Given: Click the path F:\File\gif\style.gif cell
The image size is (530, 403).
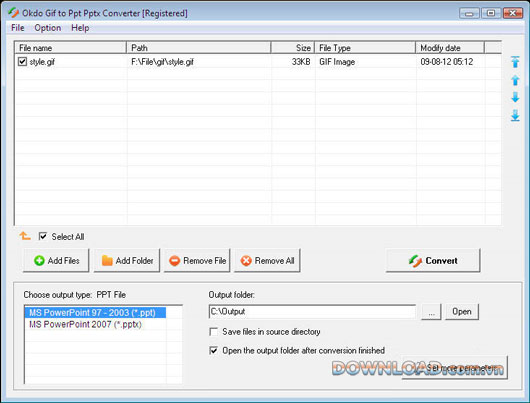Looking at the screenshot, I should 162,62.
